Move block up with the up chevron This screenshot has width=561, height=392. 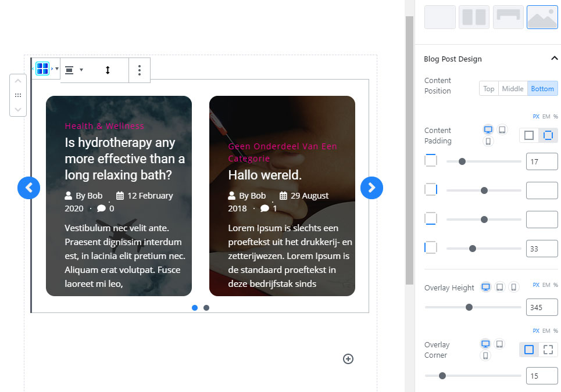18,81
